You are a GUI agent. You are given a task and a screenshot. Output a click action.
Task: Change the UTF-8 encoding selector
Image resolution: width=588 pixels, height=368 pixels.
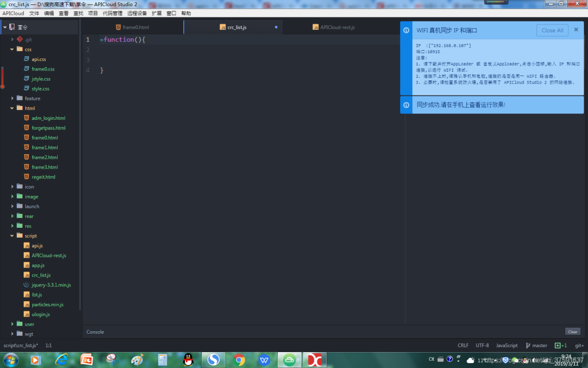point(482,346)
